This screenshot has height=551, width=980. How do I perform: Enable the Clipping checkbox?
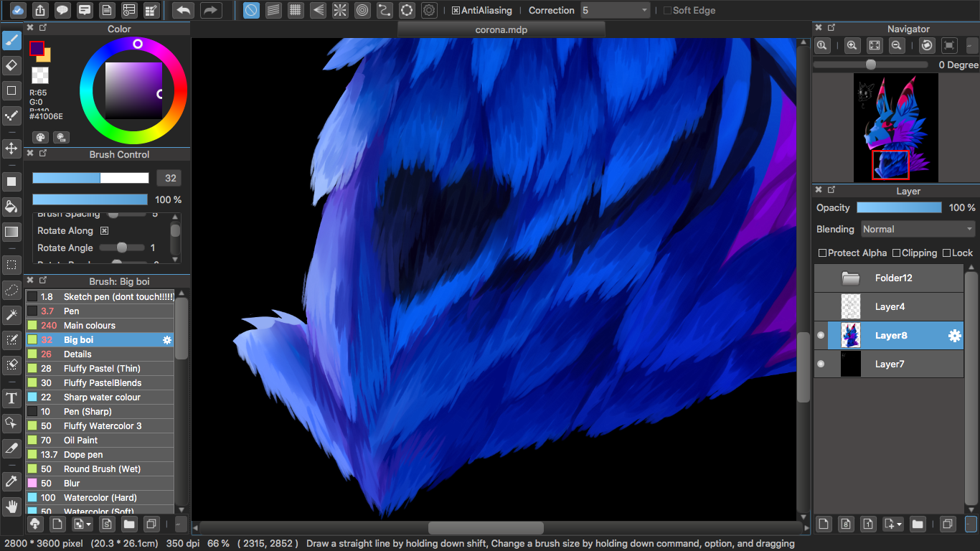pos(896,253)
